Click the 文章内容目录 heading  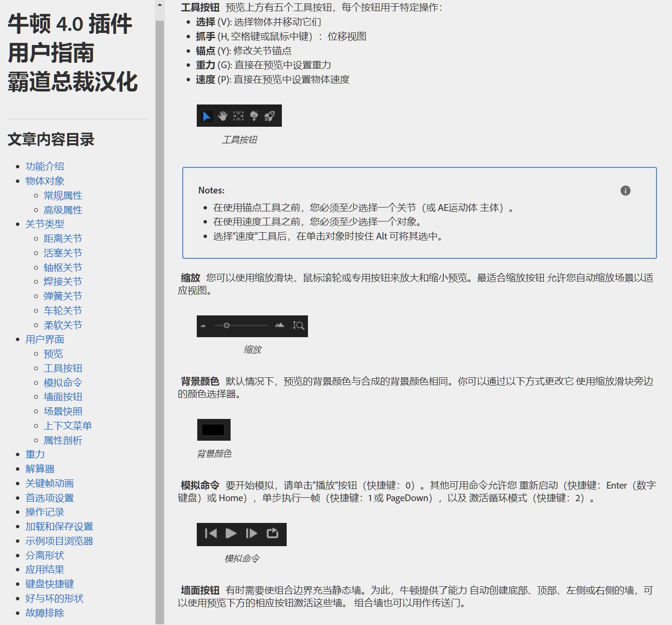[51, 139]
